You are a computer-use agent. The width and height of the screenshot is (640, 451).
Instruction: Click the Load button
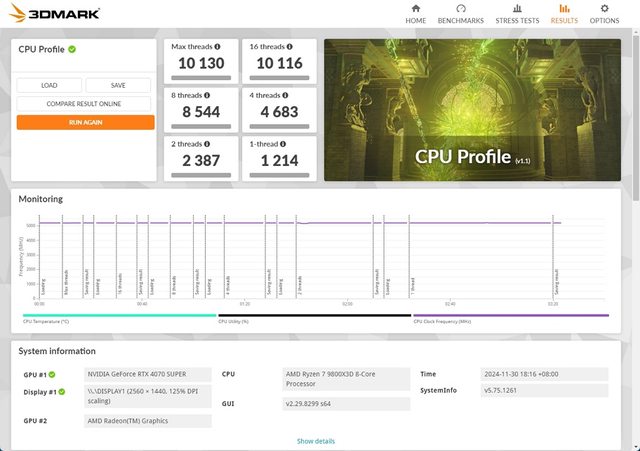pyautogui.click(x=49, y=85)
